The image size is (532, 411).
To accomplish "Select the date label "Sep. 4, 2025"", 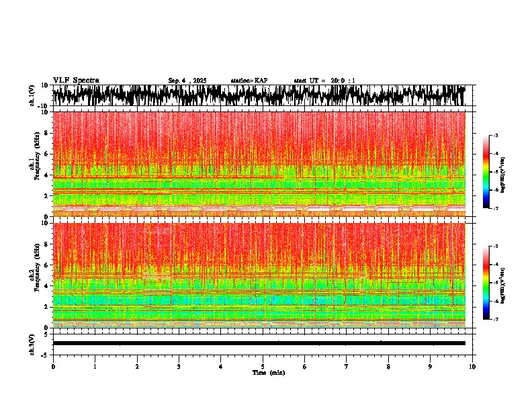I will [187, 81].
